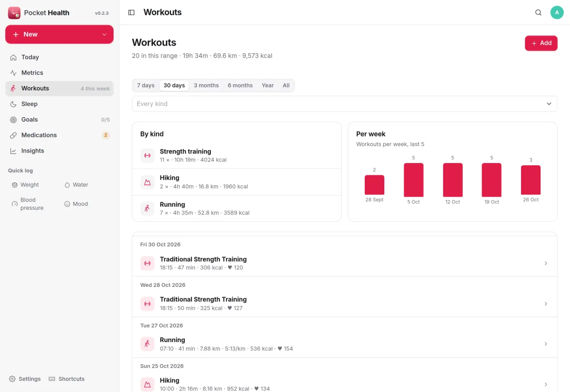
Task: Click the Running figure icon in By kind
Action: pyautogui.click(x=147, y=209)
